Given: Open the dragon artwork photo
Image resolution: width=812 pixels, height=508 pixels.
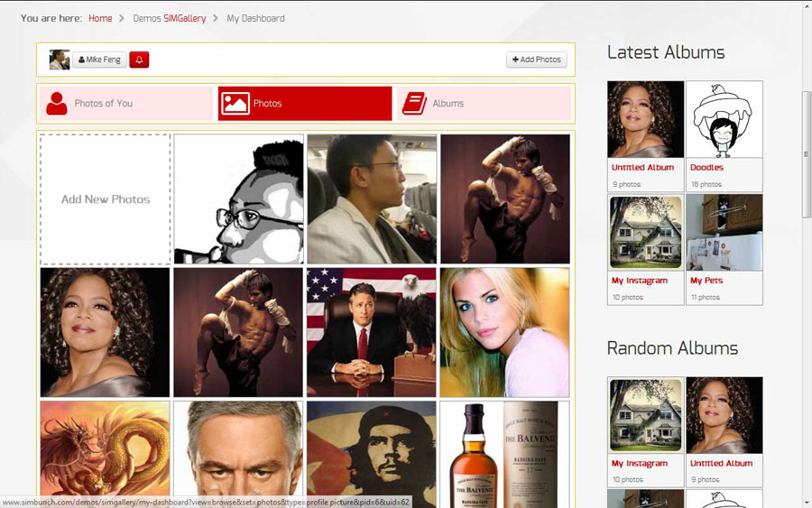Looking at the screenshot, I should 106,454.
